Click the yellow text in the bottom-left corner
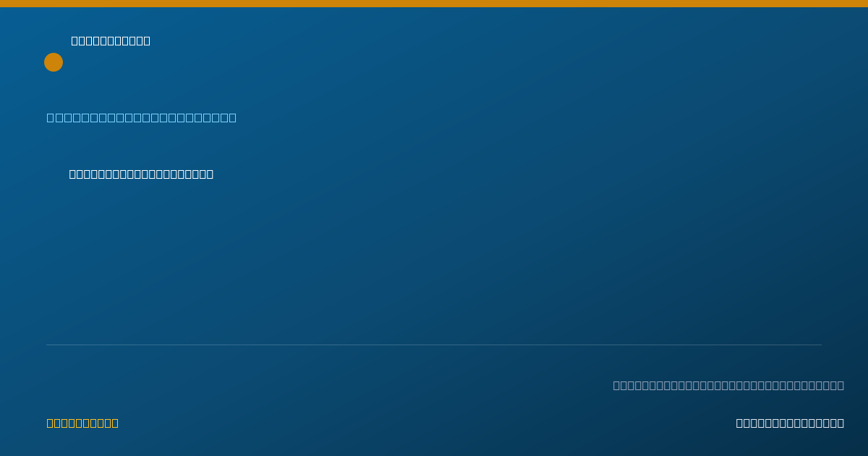868x456 pixels. coord(82,423)
